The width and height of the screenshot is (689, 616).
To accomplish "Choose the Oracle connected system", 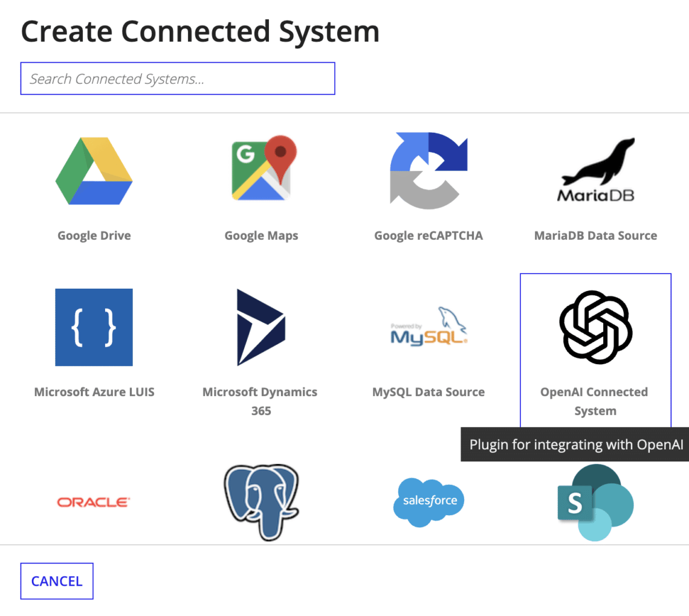I will click(x=94, y=501).
